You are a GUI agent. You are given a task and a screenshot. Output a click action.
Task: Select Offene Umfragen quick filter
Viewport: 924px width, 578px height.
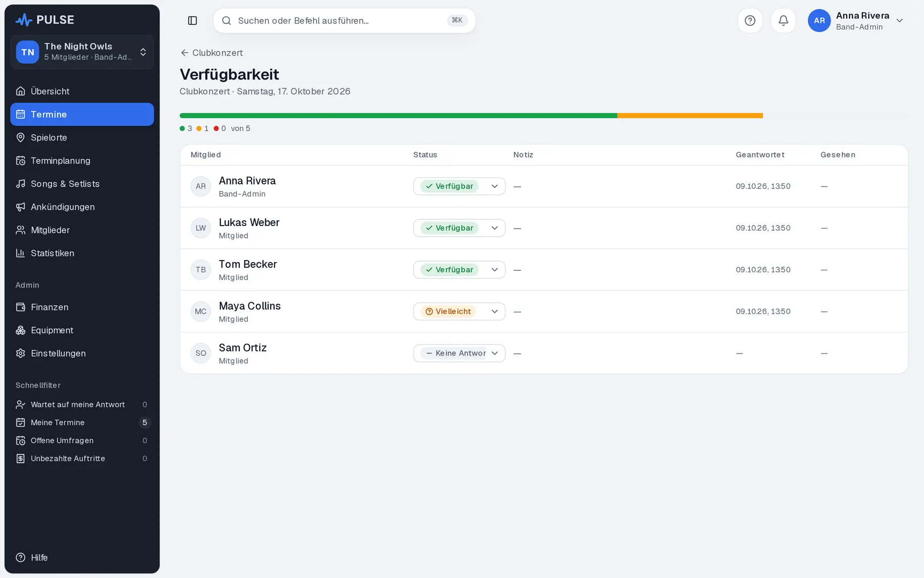pos(82,440)
